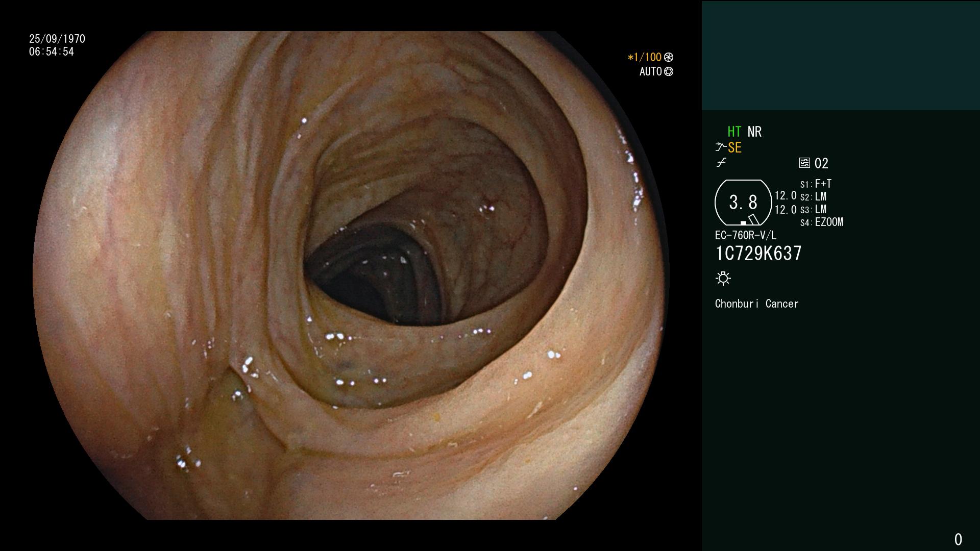Click the AUTO text label
The height and width of the screenshot is (551, 980).
click(x=651, y=71)
